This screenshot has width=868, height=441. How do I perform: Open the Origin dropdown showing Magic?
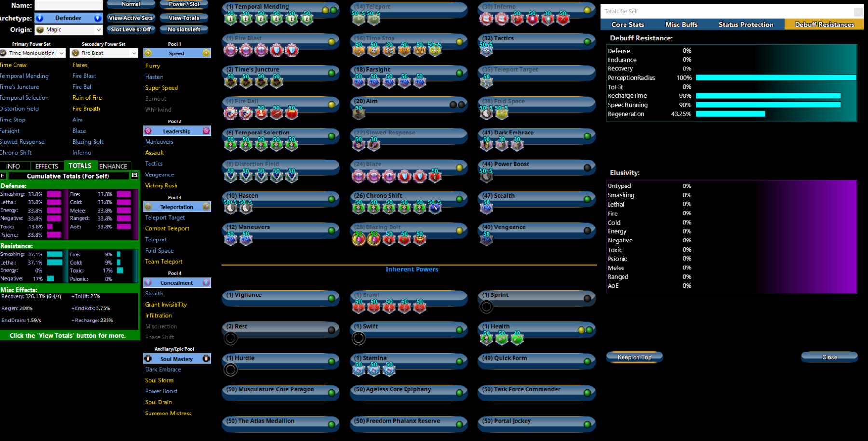pyautogui.click(x=68, y=30)
